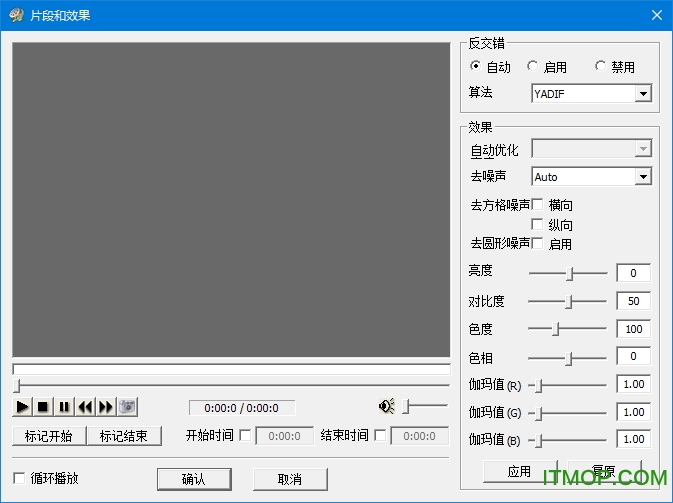The image size is (673, 503).
Task: Click the 取消 button
Action: pyautogui.click(x=290, y=479)
